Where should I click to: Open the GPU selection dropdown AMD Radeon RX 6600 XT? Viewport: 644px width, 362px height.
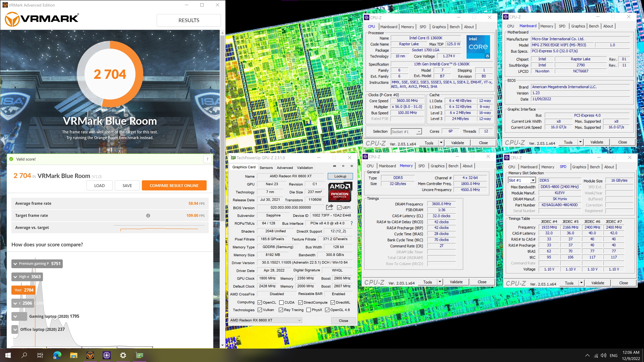click(x=266, y=320)
